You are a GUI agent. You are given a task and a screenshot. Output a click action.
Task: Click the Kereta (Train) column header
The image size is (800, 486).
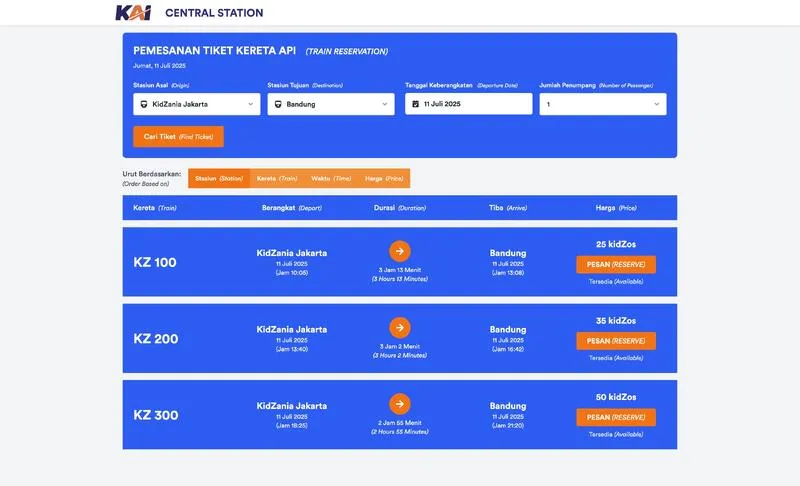click(155, 208)
